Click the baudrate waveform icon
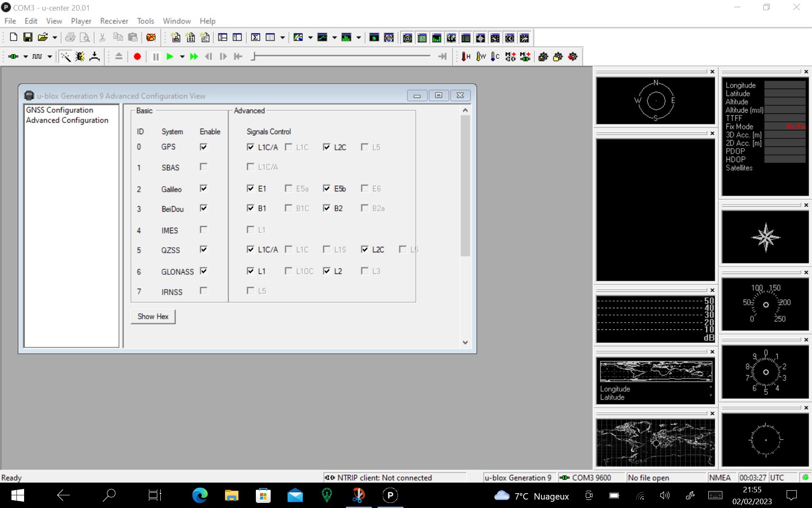The image size is (812, 508). 37,56
